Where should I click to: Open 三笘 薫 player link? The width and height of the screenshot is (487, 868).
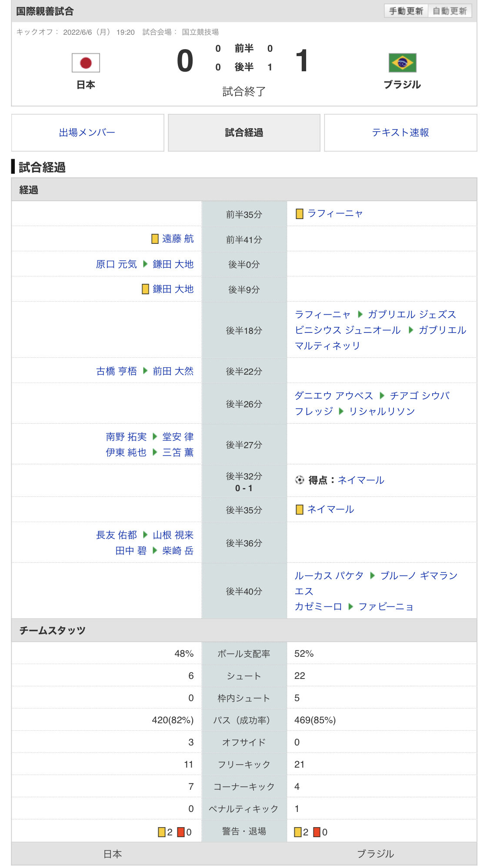[x=178, y=452]
